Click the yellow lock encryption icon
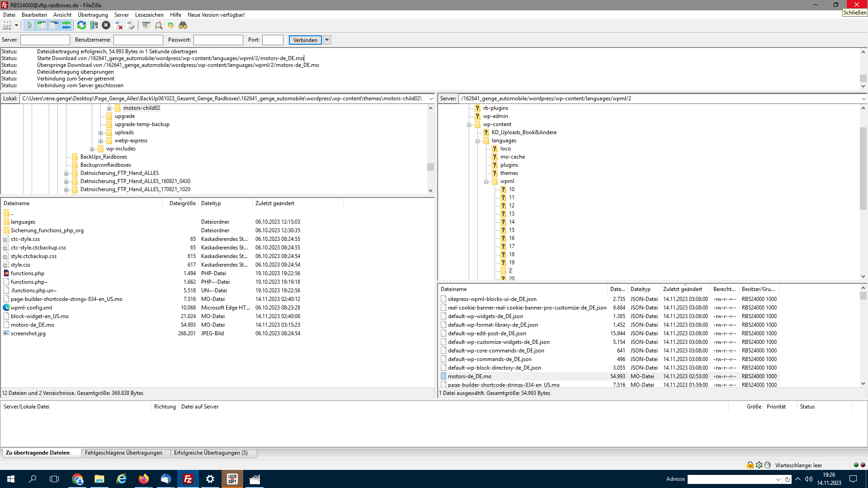868x488 pixels. [x=750, y=465]
